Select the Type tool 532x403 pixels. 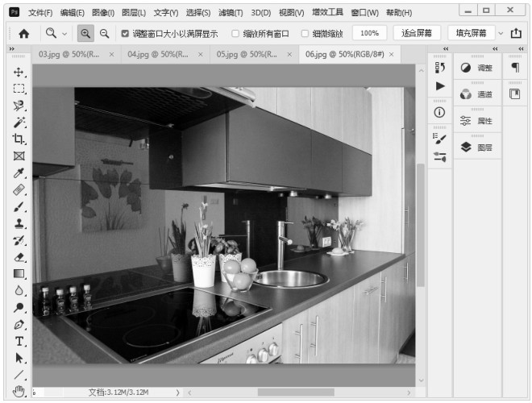19,341
